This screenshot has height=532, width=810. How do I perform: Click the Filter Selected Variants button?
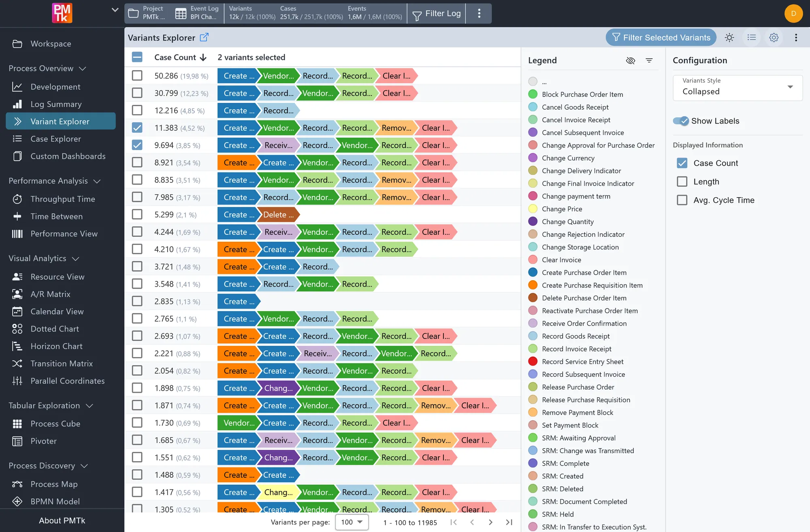661,38
